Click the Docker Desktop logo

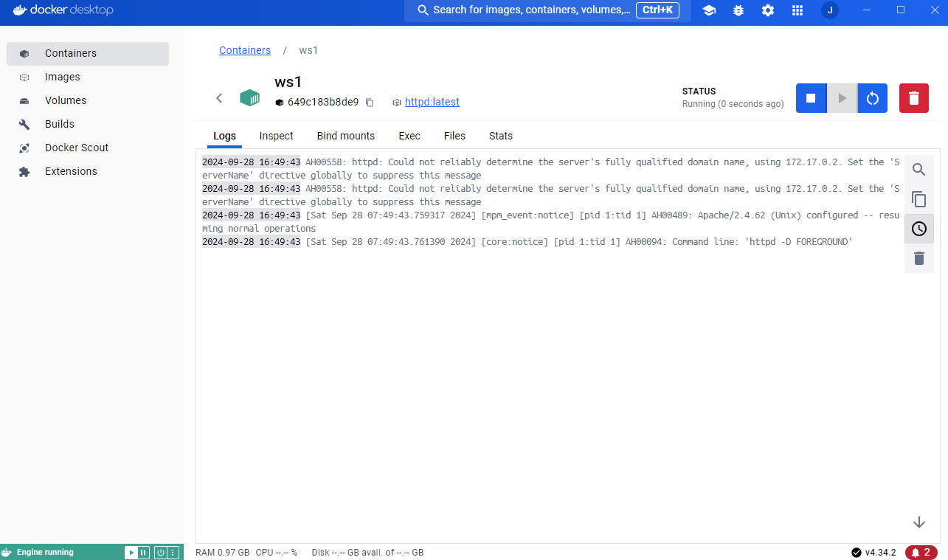point(63,10)
